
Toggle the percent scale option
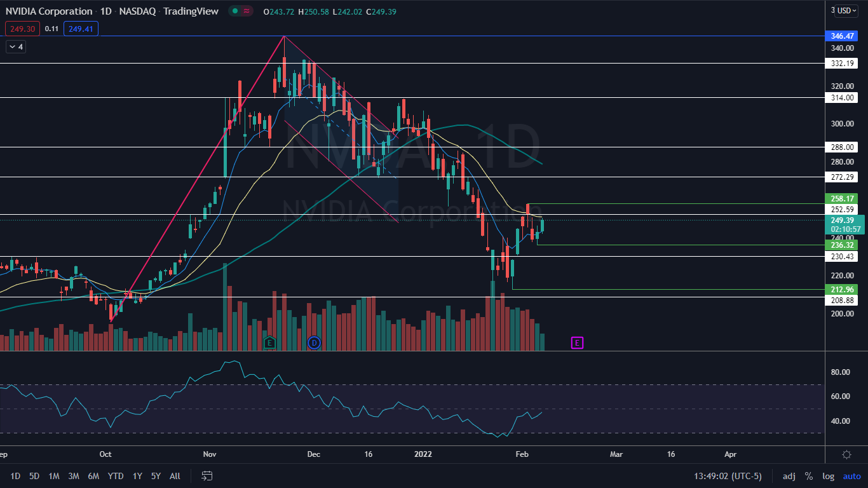[x=808, y=476]
